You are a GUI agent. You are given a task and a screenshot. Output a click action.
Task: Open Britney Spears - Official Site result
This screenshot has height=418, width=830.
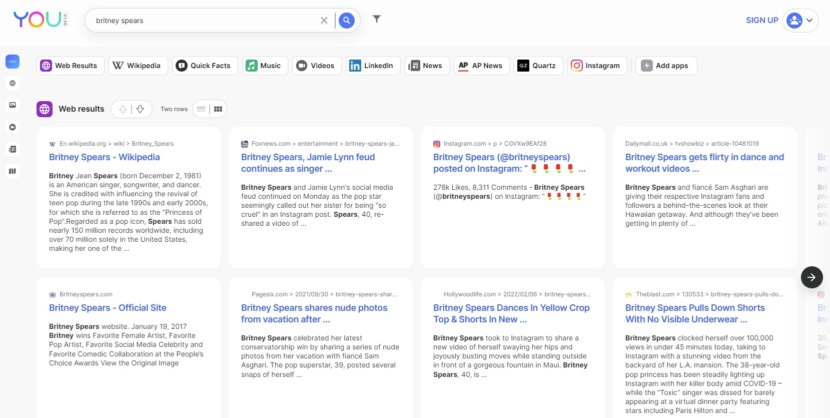click(107, 308)
